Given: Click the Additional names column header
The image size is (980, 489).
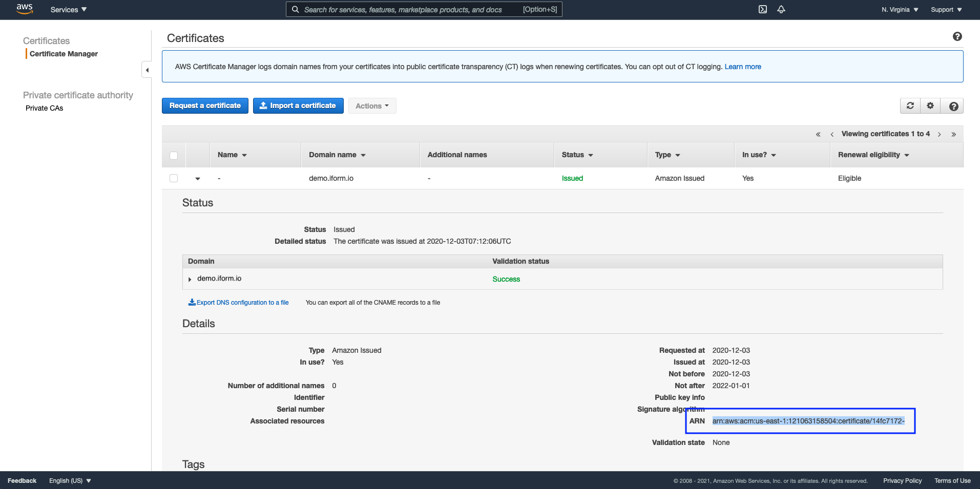Looking at the screenshot, I should 457,155.
